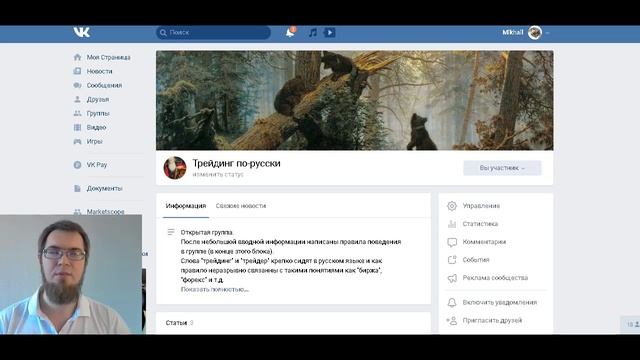Select the Информация tab

[x=186, y=206]
